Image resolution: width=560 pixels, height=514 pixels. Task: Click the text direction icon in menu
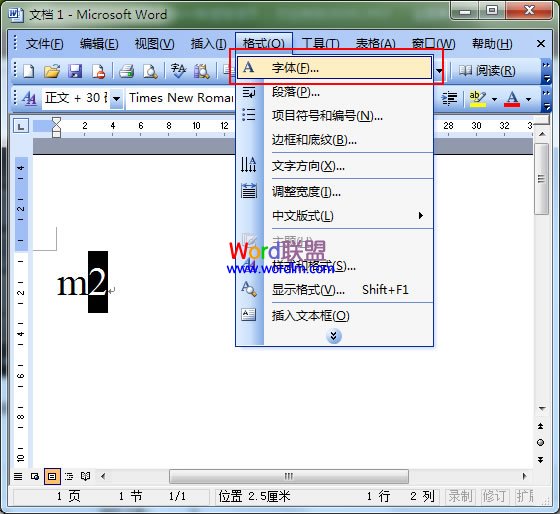point(249,165)
